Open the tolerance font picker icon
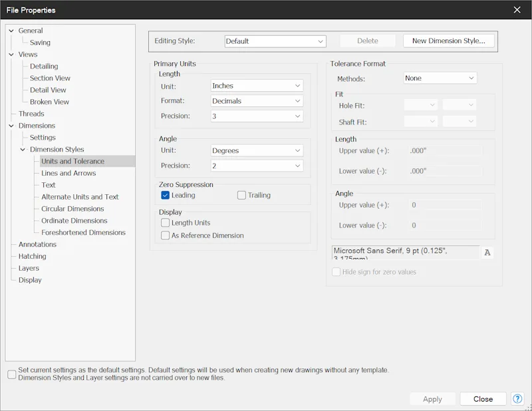This screenshot has height=411, width=532. [487, 253]
